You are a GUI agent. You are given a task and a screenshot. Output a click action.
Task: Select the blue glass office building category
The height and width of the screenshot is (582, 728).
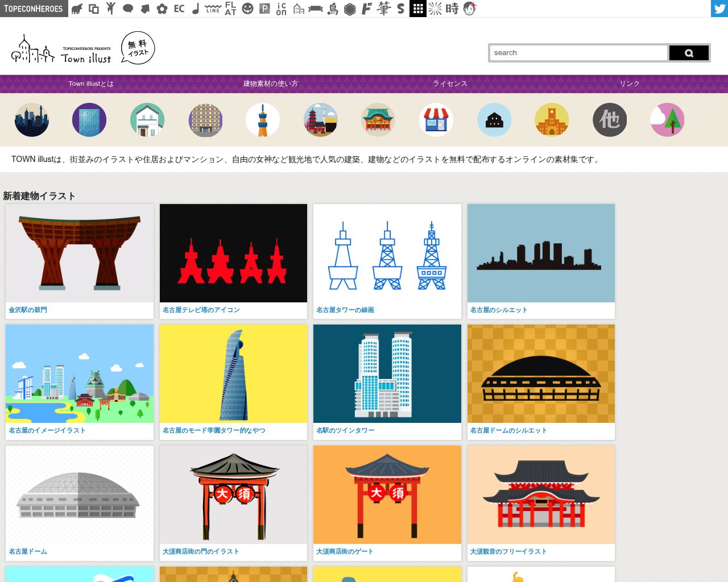89,120
